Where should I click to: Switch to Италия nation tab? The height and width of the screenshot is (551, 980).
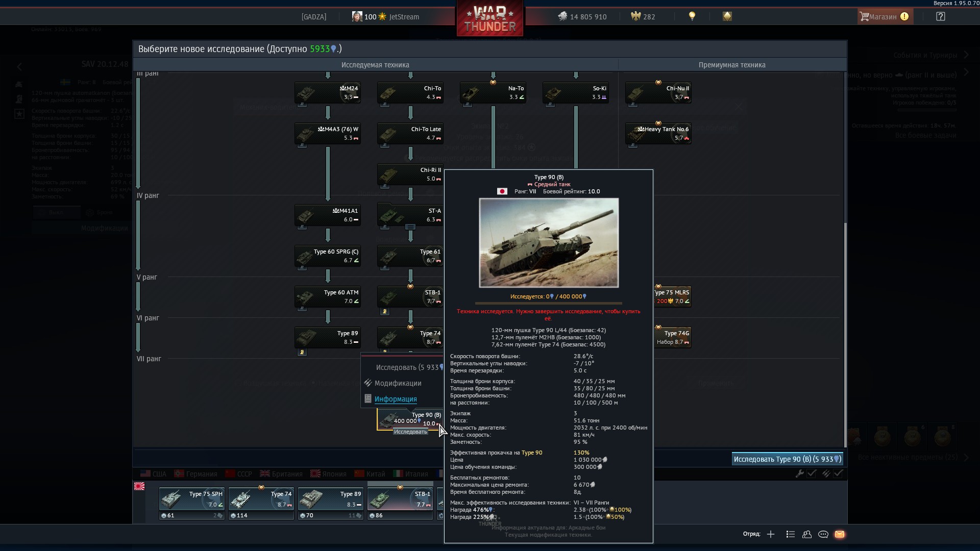pyautogui.click(x=411, y=474)
